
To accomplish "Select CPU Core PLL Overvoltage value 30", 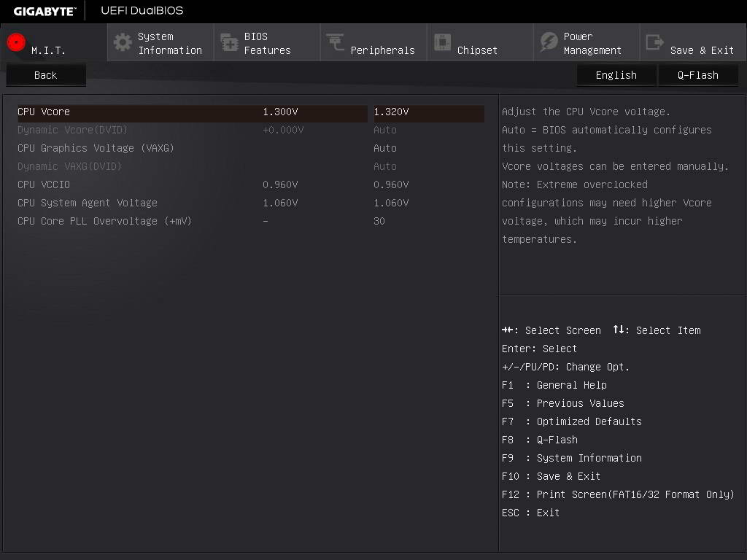I will (x=379, y=221).
